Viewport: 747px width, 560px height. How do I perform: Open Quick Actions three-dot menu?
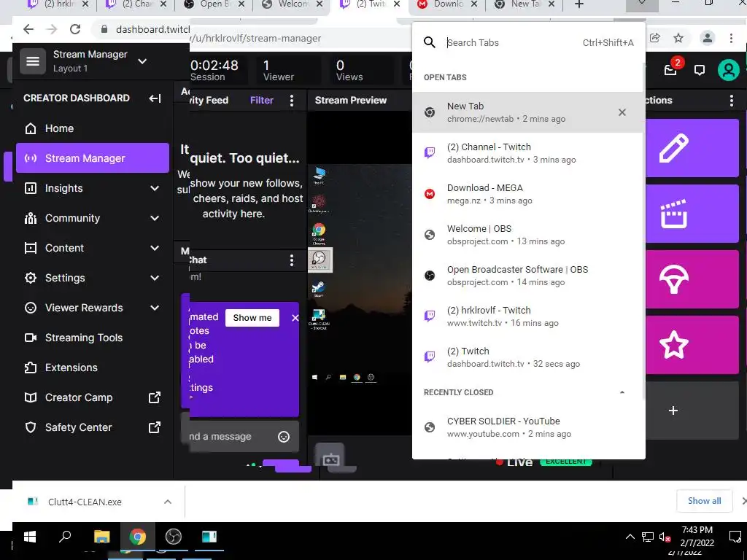point(731,101)
